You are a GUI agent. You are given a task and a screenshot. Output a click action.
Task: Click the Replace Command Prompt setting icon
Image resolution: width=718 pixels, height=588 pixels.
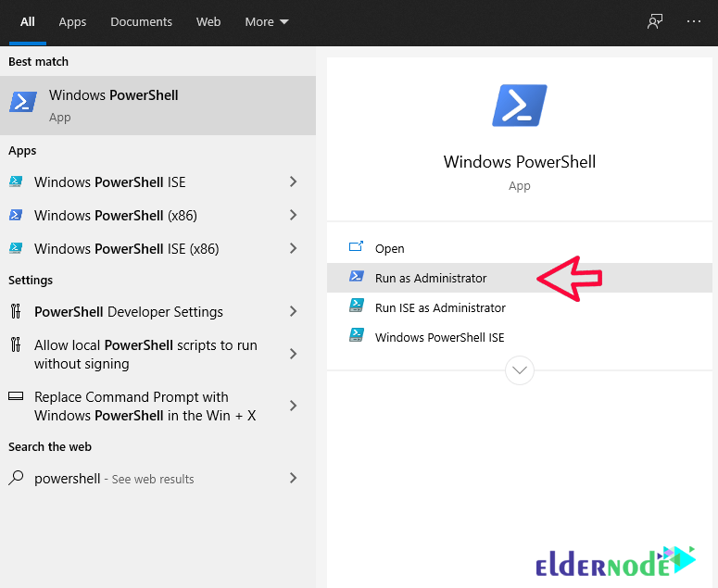pos(16,395)
